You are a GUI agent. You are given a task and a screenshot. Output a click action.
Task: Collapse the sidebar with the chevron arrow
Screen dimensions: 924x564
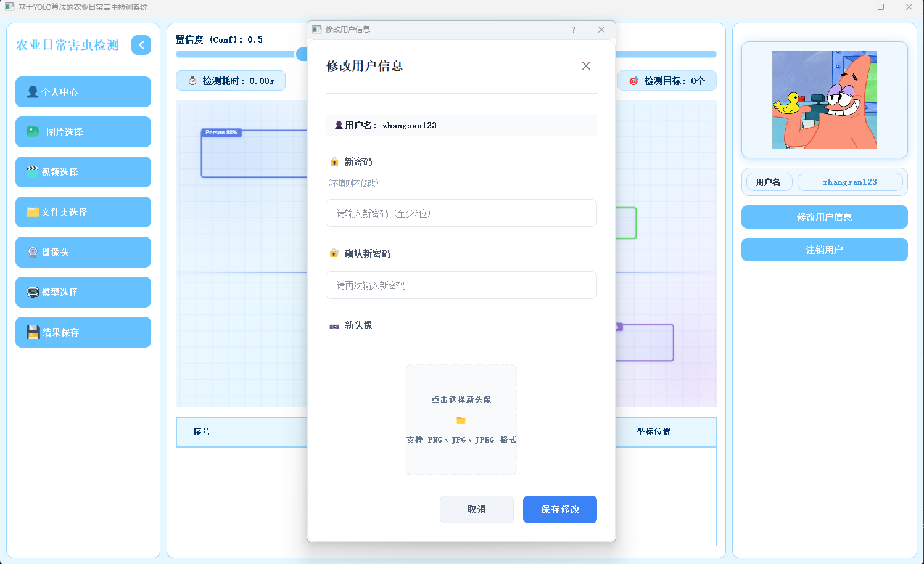[x=141, y=45]
